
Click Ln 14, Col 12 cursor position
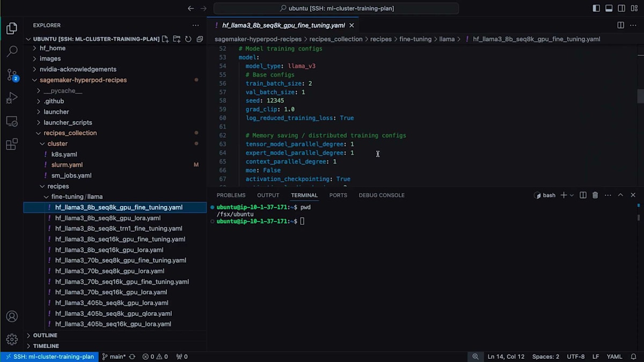[x=506, y=357]
